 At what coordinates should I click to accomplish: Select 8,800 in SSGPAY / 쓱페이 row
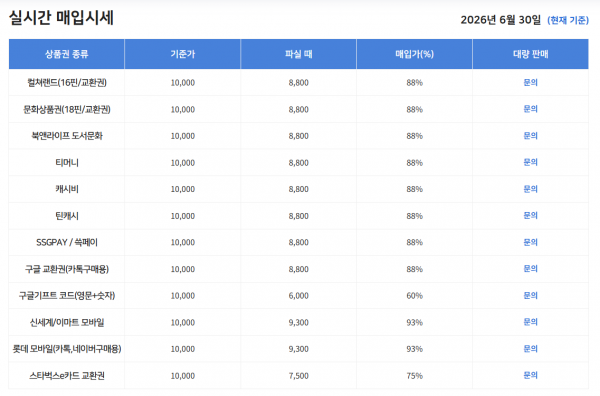(298, 243)
